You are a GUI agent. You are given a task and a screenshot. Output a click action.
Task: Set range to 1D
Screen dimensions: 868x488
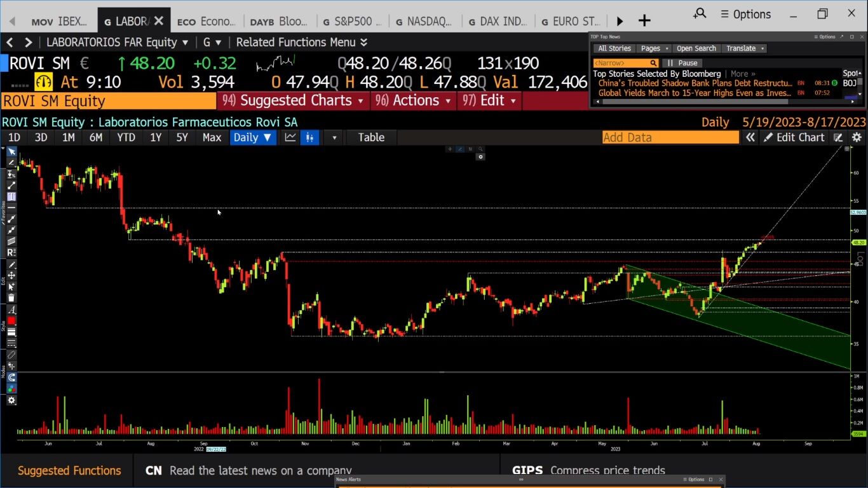click(14, 137)
